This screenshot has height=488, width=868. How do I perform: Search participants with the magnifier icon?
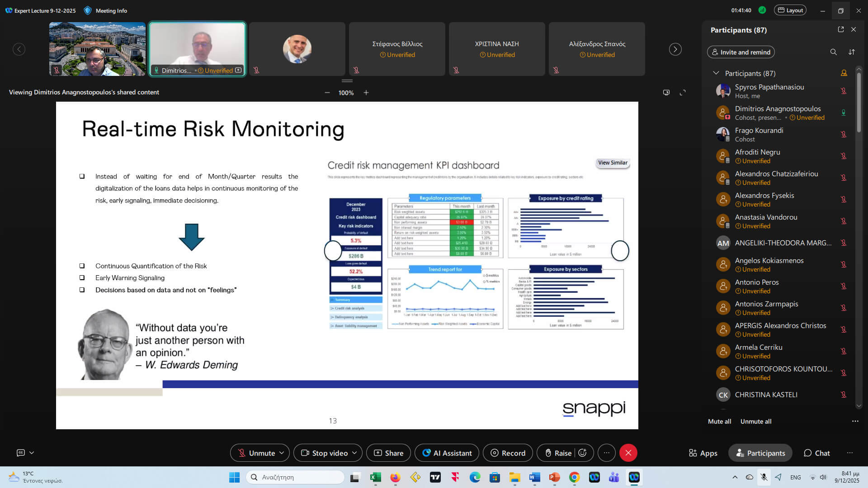pyautogui.click(x=833, y=52)
